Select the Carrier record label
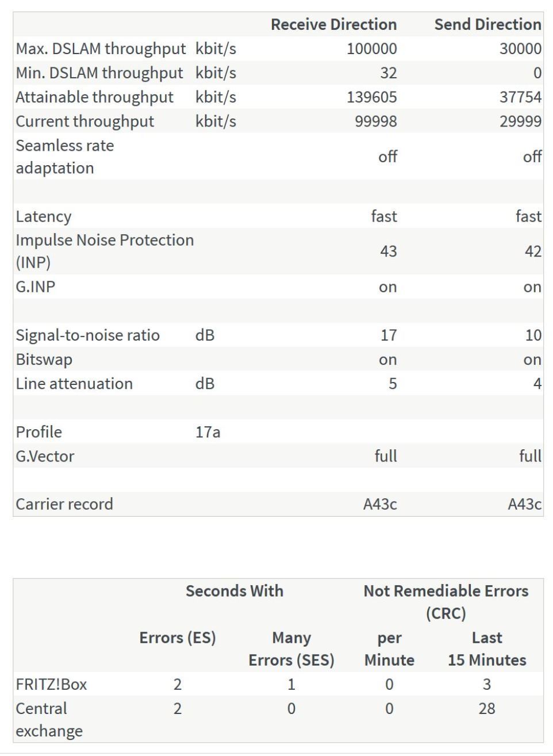553x756 pixels. tap(64, 504)
